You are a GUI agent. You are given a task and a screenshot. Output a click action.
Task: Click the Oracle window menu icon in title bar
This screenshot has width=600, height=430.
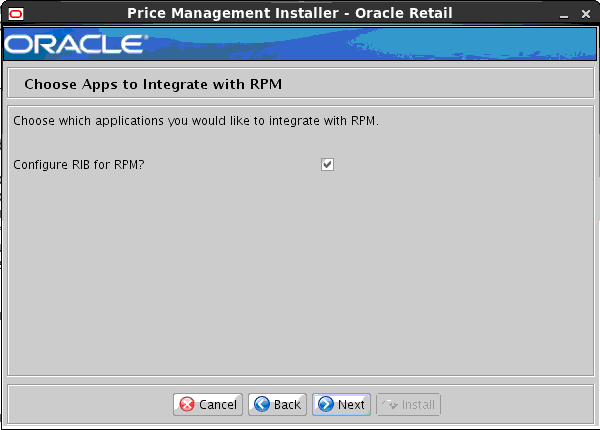(x=16, y=14)
